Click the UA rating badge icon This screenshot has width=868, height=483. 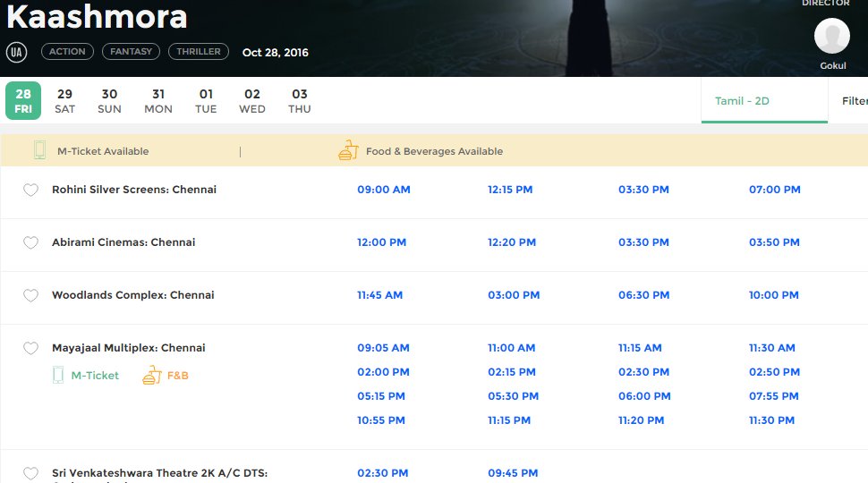coord(17,52)
